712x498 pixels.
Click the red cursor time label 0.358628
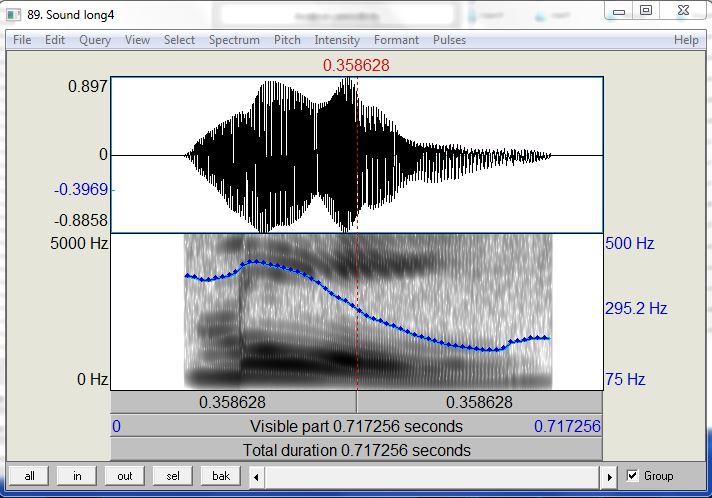(356, 65)
